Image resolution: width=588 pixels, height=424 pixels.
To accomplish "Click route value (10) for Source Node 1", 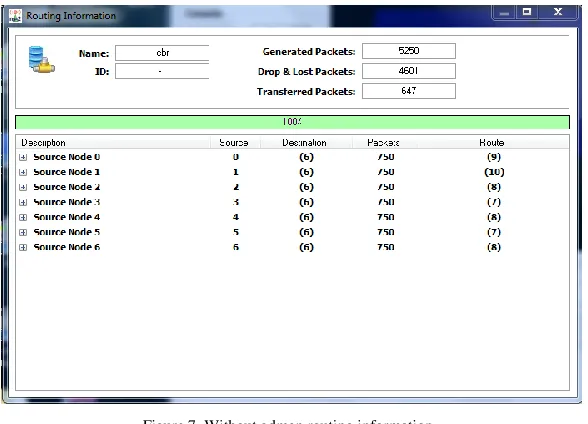I will 494,172.
